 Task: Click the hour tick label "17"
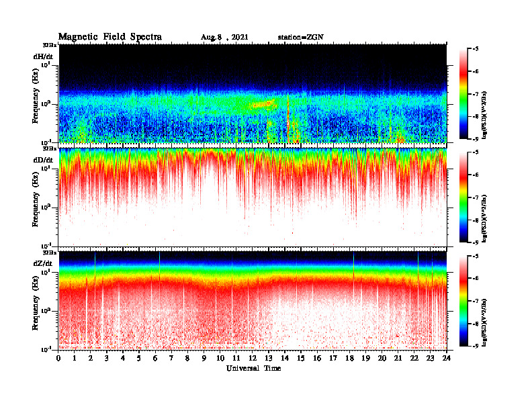[333, 358]
